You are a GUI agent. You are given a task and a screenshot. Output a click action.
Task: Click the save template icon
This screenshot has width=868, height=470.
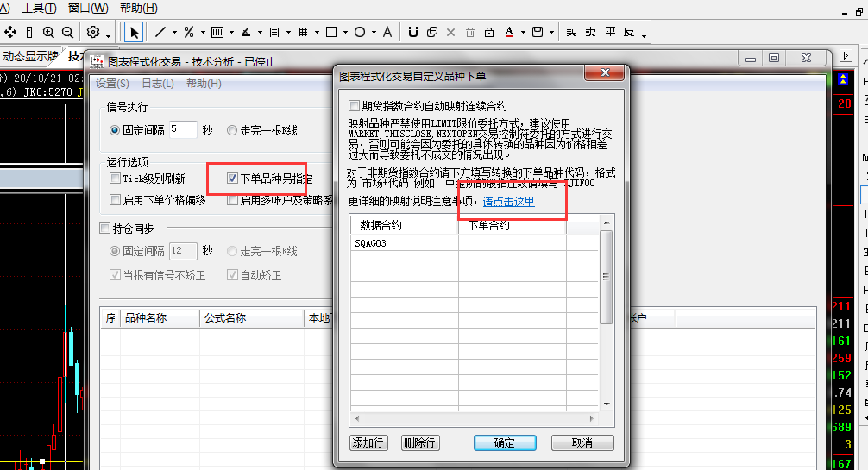click(538, 32)
